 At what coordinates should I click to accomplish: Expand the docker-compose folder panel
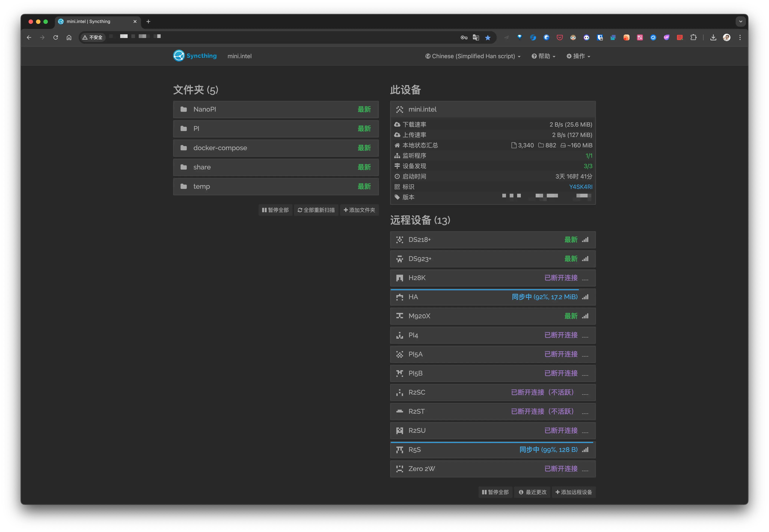[275, 148]
